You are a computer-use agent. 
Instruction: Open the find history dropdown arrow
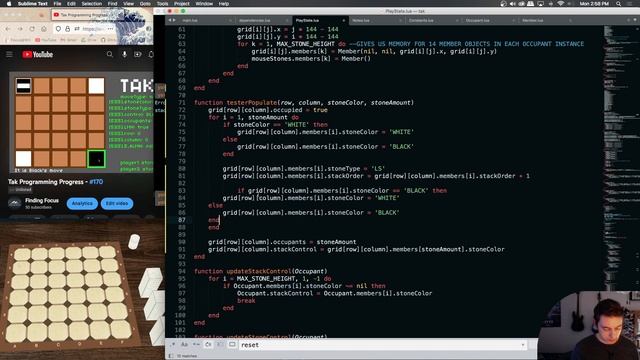coord(523,345)
